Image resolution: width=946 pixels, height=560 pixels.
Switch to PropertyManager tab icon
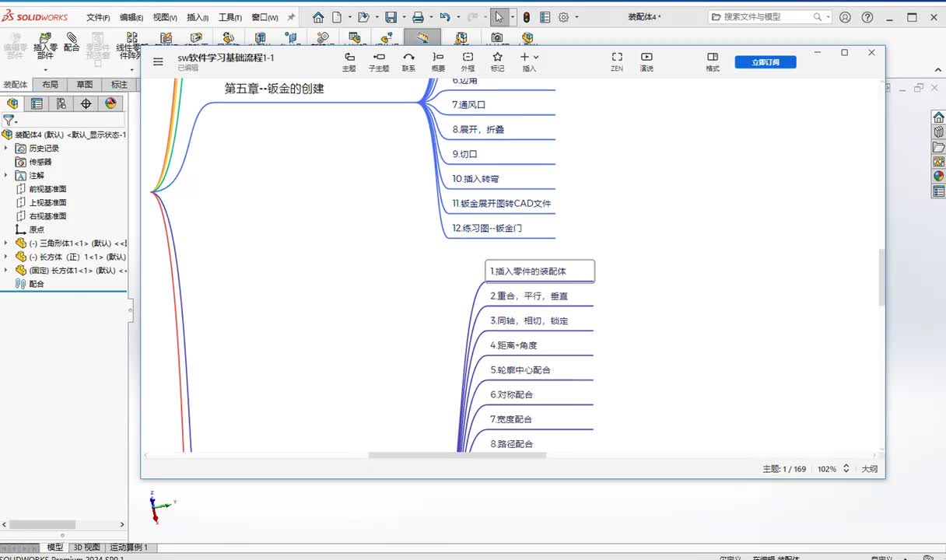[37, 103]
